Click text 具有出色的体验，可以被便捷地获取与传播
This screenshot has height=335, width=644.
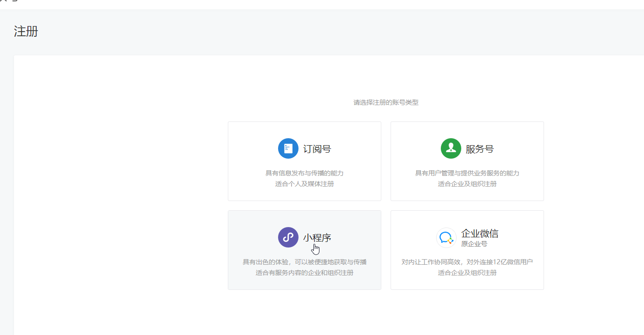[x=305, y=262]
